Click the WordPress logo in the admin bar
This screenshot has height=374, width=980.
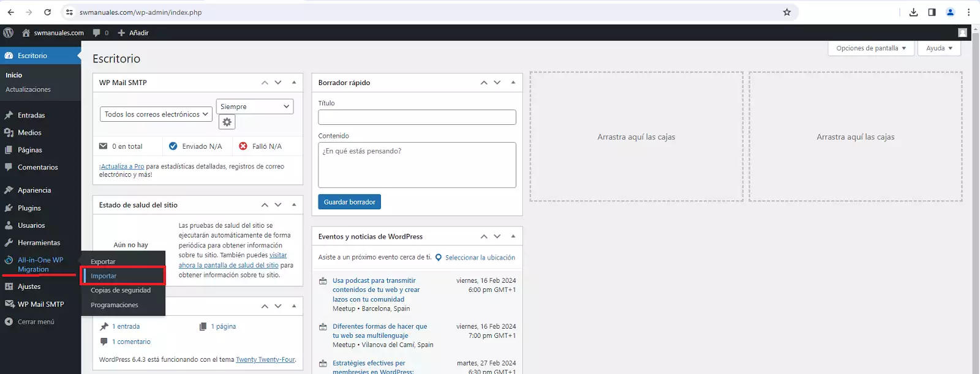tap(9, 32)
